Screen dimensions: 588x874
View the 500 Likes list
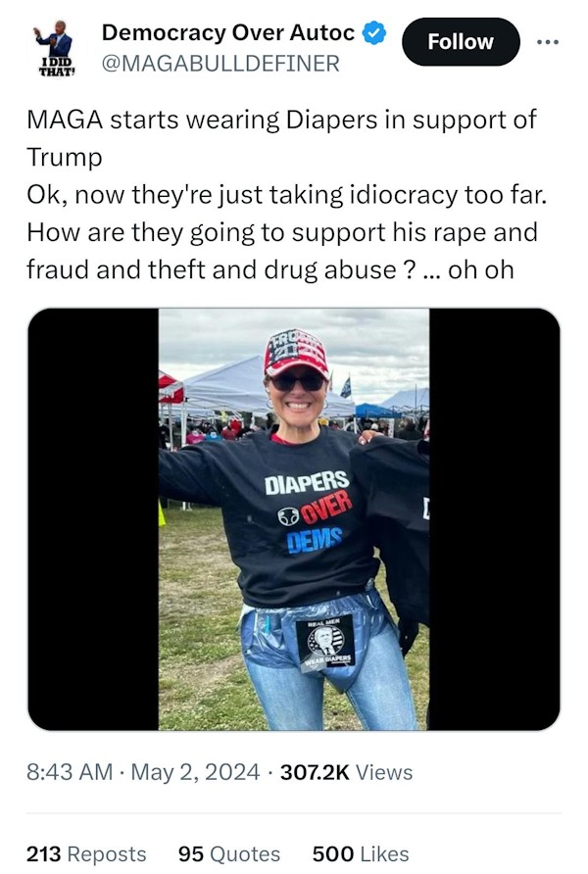(x=360, y=854)
